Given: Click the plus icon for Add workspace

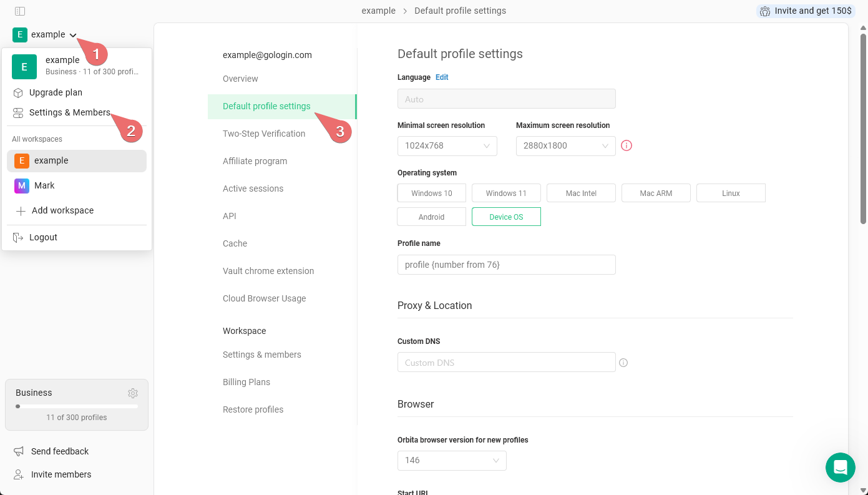Looking at the screenshot, I should coord(21,211).
